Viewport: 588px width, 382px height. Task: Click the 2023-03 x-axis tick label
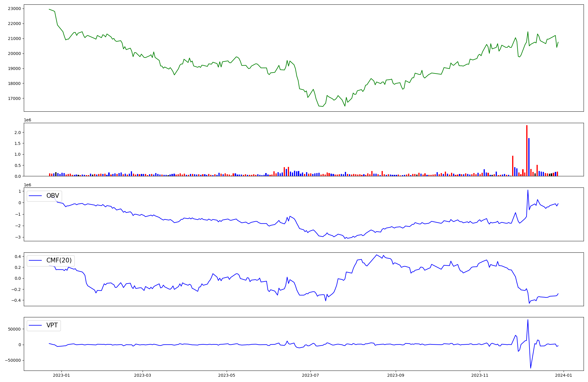tap(142, 375)
